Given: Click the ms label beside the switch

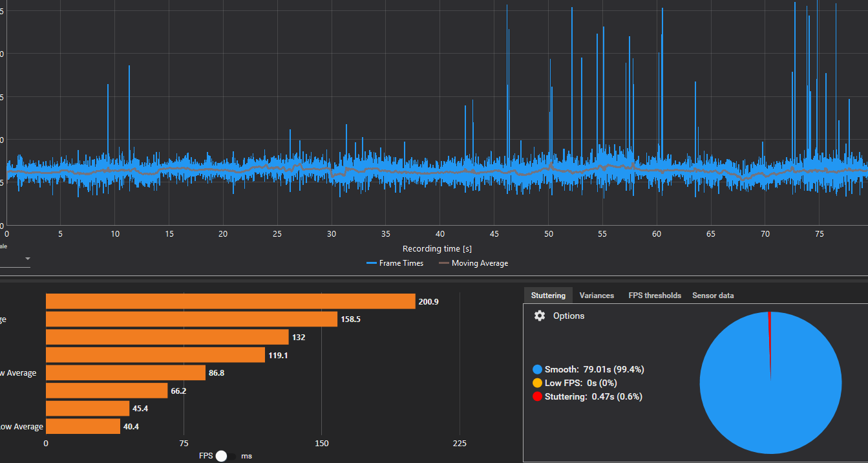Looking at the screenshot, I should click(246, 456).
